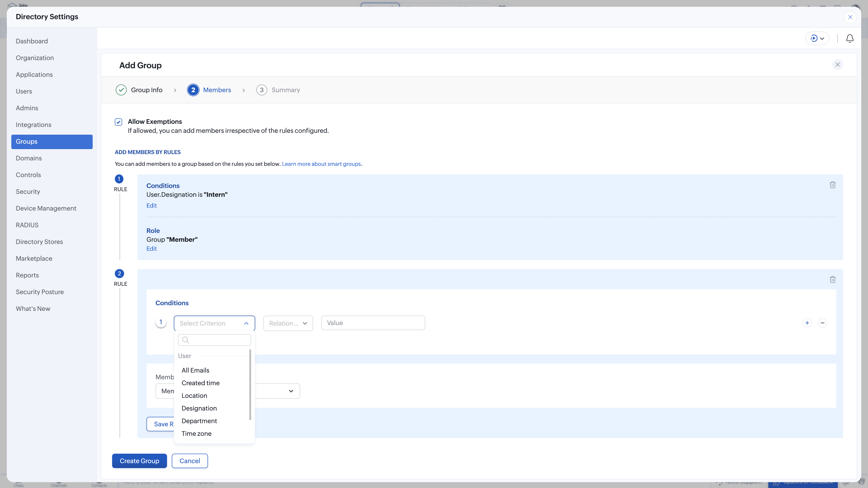This screenshot has height=488, width=868.
Task: Choose Designation from criterion list
Action: pyautogui.click(x=199, y=408)
